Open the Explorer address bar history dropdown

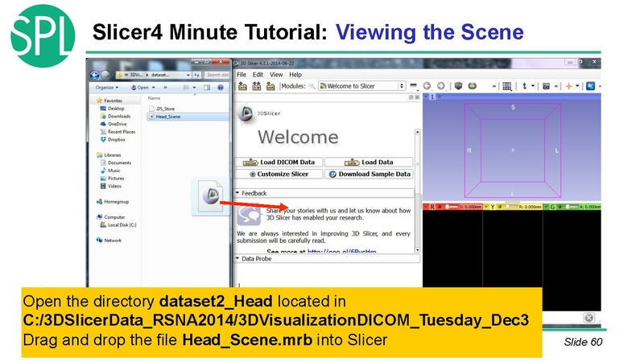(x=188, y=75)
